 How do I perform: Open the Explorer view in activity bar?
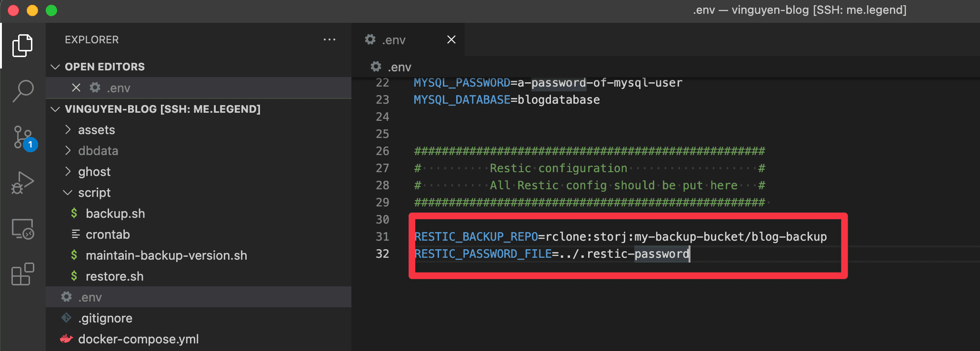click(22, 46)
